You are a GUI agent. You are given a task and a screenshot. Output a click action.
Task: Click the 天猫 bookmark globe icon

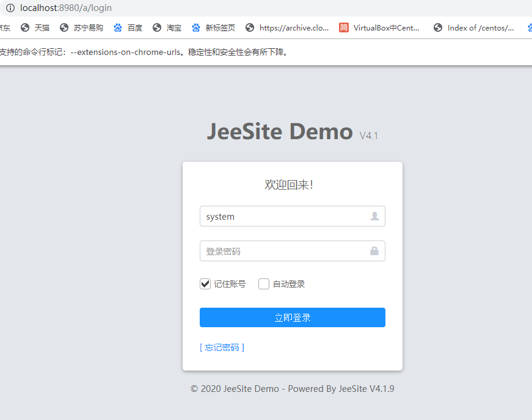coord(25,28)
